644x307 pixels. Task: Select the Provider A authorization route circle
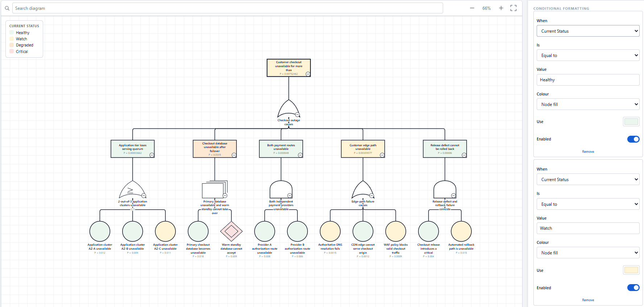(265, 231)
